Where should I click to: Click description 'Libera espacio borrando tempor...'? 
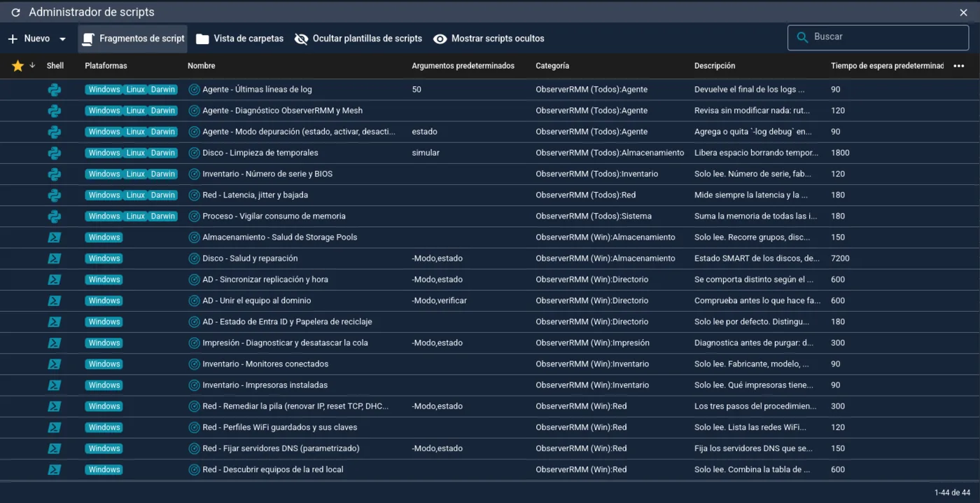click(756, 153)
